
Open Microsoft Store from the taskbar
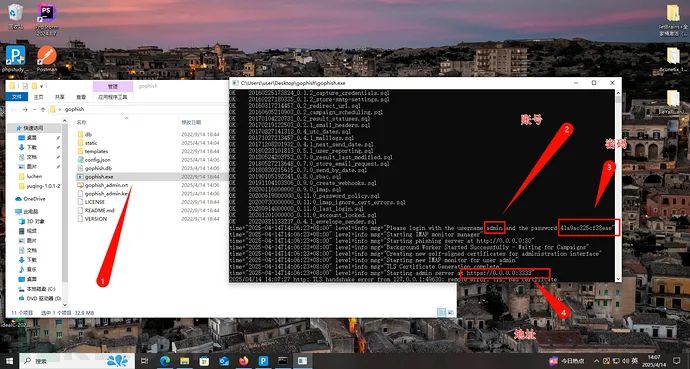tap(204, 361)
